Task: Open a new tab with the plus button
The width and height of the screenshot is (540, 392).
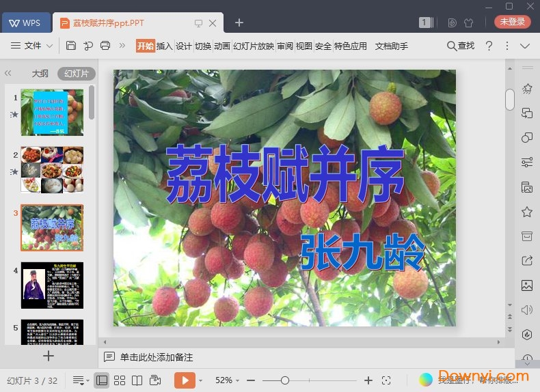Action: pyautogui.click(x=239, y=23)
